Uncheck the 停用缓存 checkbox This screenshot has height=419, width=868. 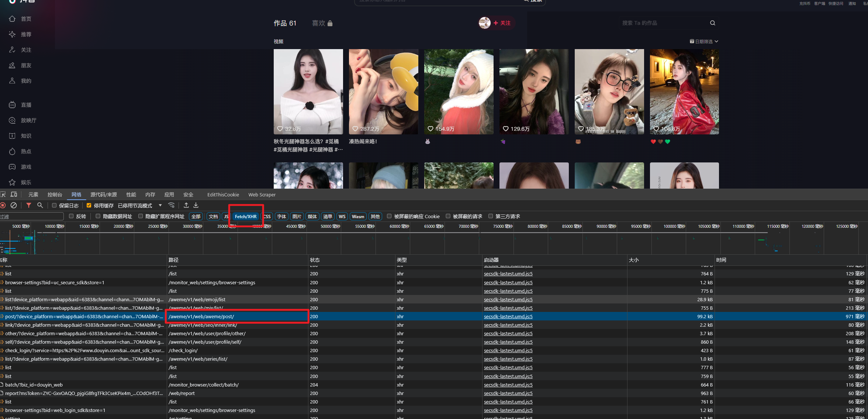tap(89, 206)
